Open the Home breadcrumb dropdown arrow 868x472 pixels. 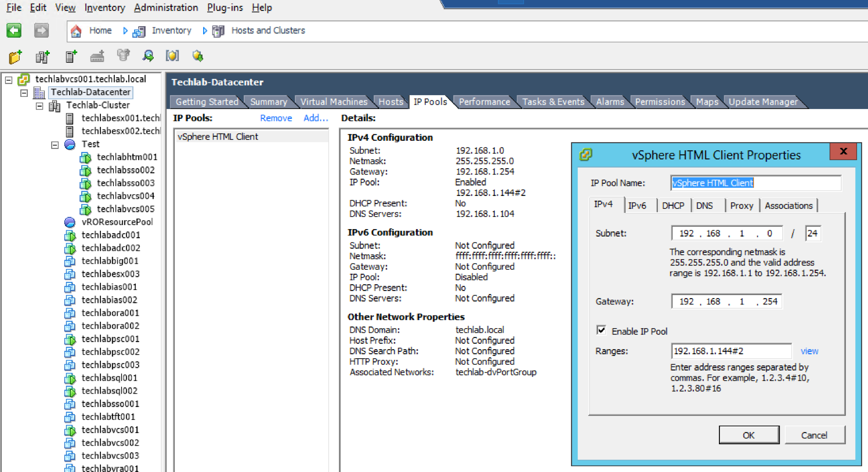coord(125,31)
